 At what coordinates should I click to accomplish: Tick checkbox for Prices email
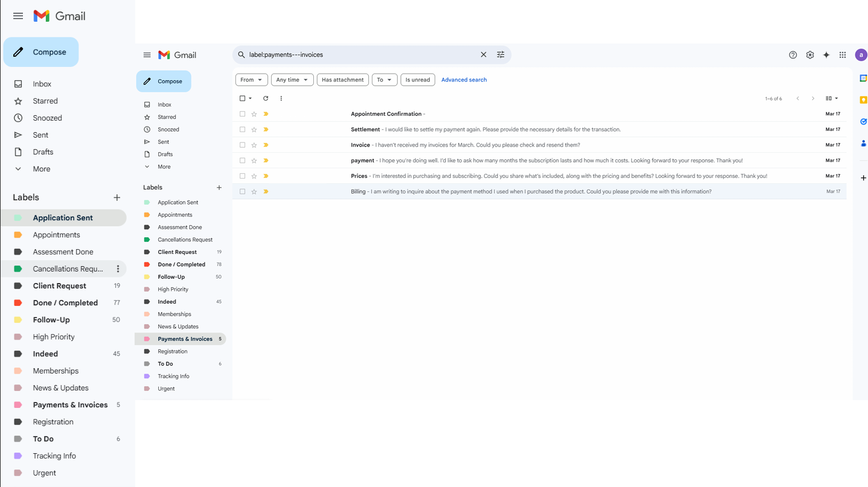tap(243, 176)
